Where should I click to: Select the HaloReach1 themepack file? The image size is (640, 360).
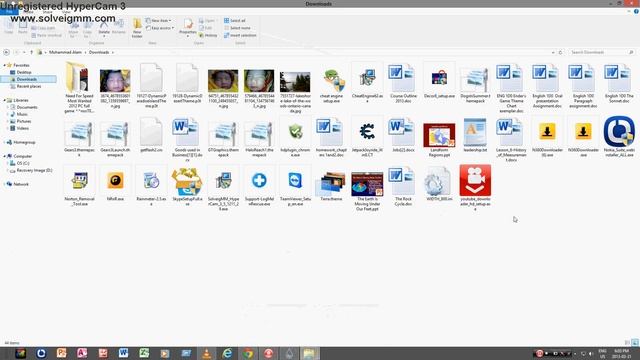(x=259, y=137)
